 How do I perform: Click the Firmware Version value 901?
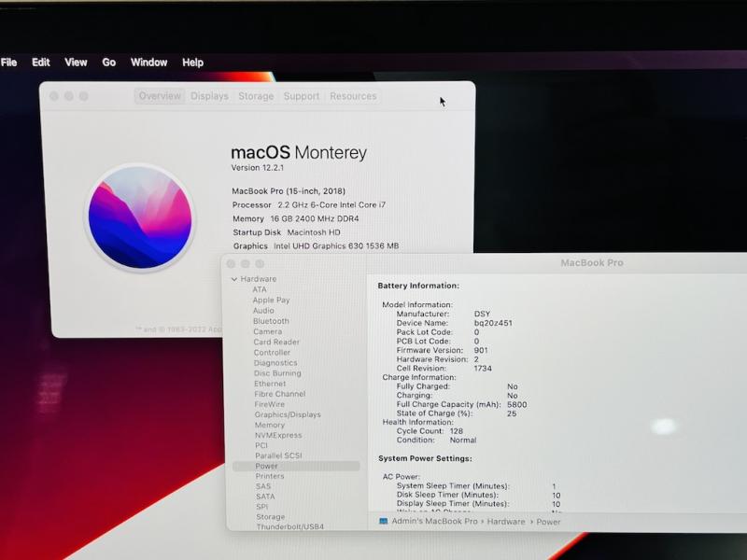(x=481, y=350)
